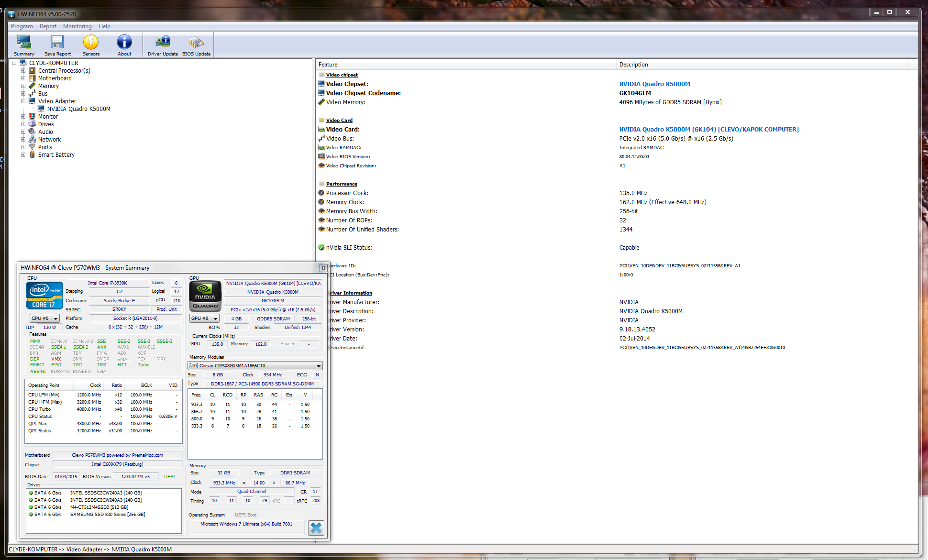Screen dimensions: 928x560
Task: Select the Bus tree icon
Action: click(x=32, y=93)
